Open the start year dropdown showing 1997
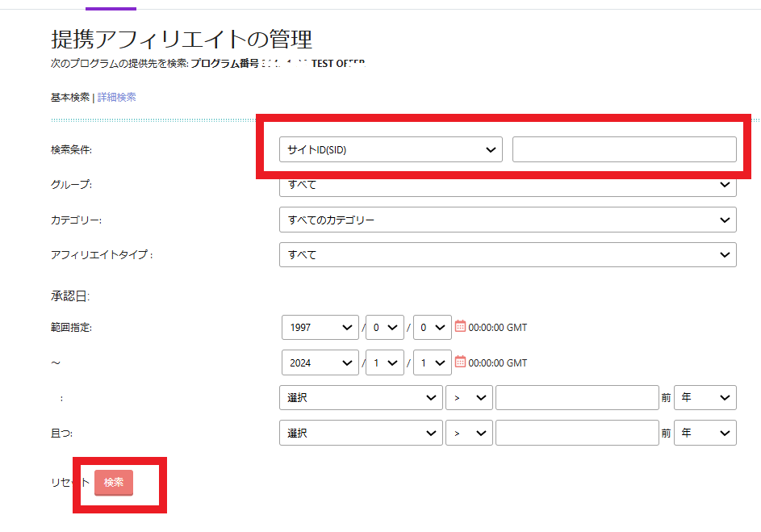Screen dimensions: 761x532 point(320,328)
